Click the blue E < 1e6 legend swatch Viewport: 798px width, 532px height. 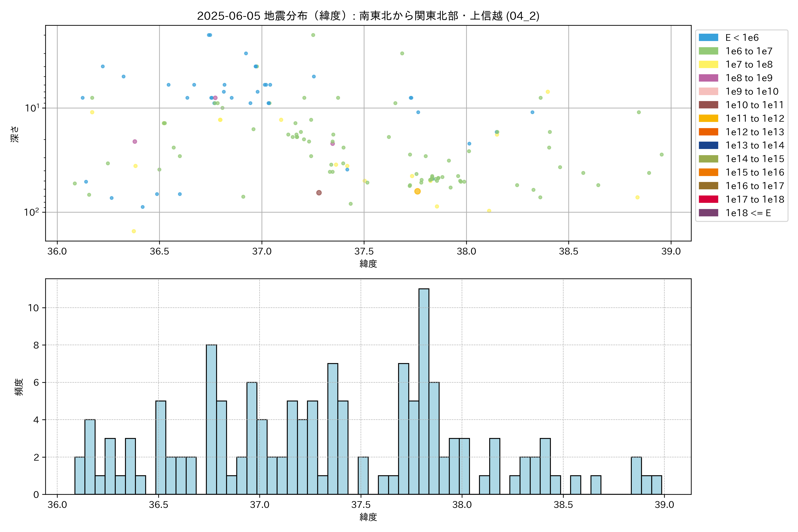coord(708,38)
